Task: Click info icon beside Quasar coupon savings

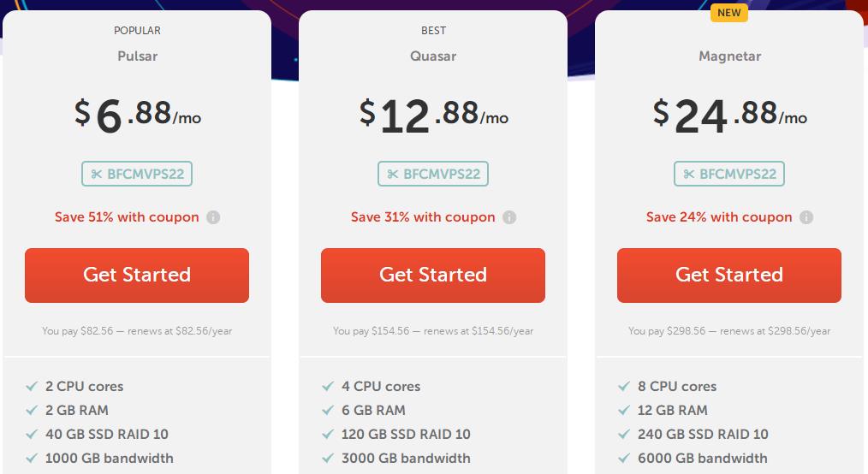Action: coord(509,217)
